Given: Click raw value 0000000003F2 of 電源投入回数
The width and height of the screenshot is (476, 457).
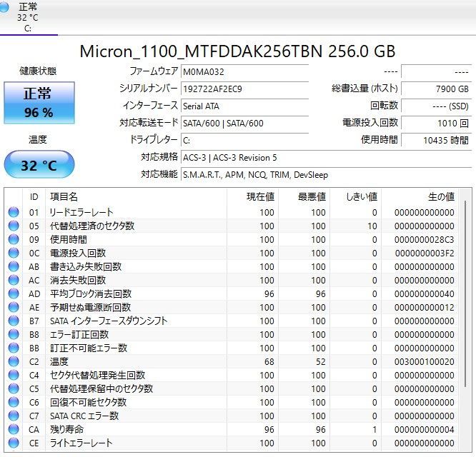Looking at the screenshot, I should pos(425,253).
